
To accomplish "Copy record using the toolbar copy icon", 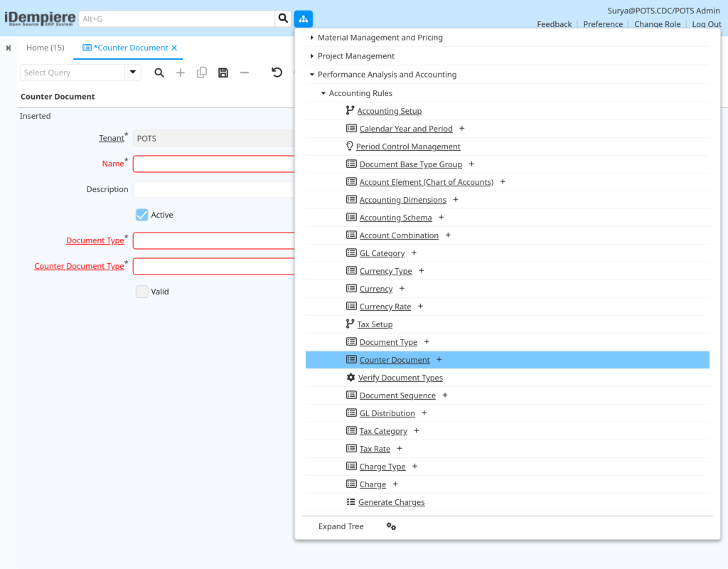I will [x=201, y=73].
